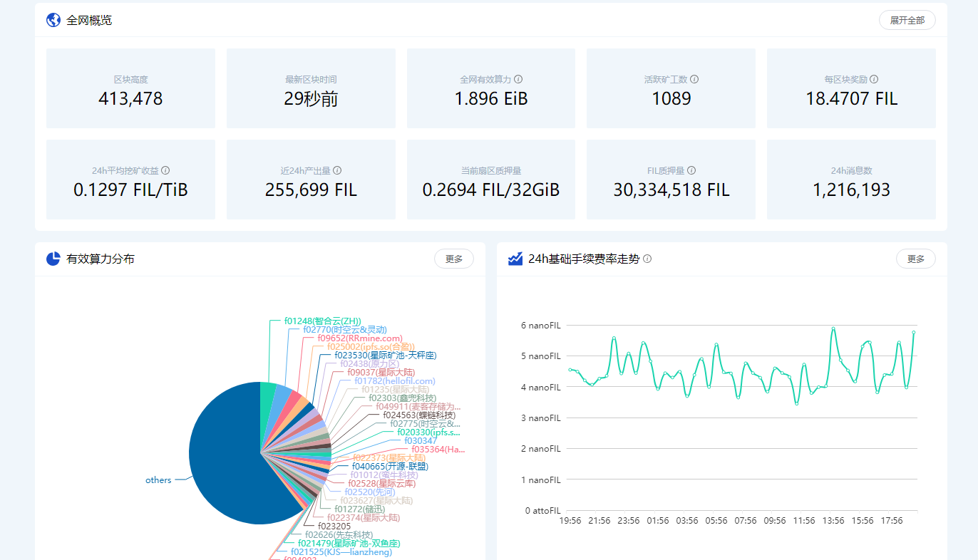Open the info icon next to 24h平均挖矿收益

click(x=165, y=170)
